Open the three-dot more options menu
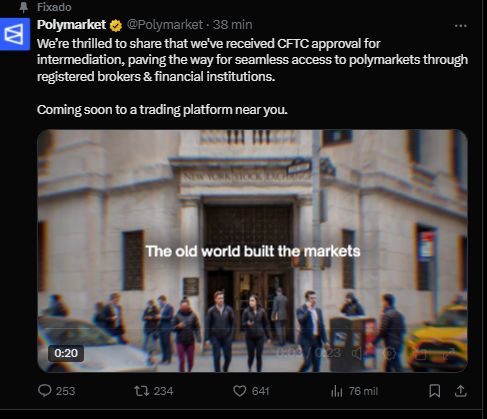Screen dimensions: 487x419 tap(460, 26)
